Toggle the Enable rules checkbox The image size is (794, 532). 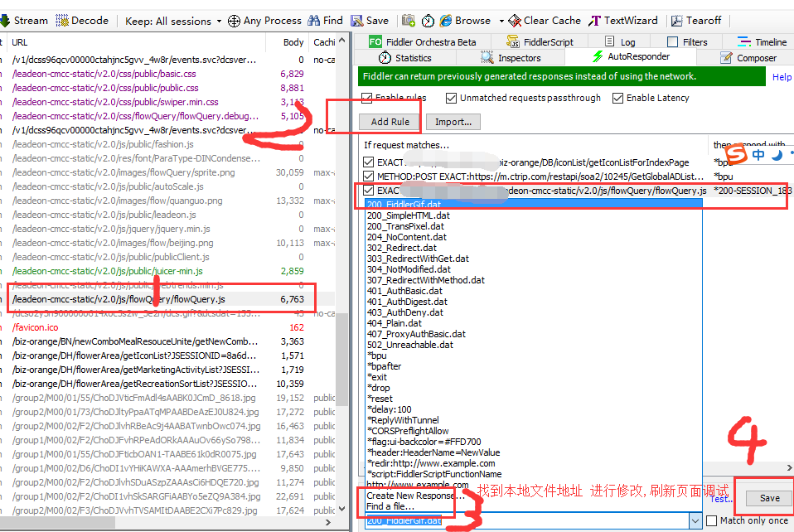(366, 98)
